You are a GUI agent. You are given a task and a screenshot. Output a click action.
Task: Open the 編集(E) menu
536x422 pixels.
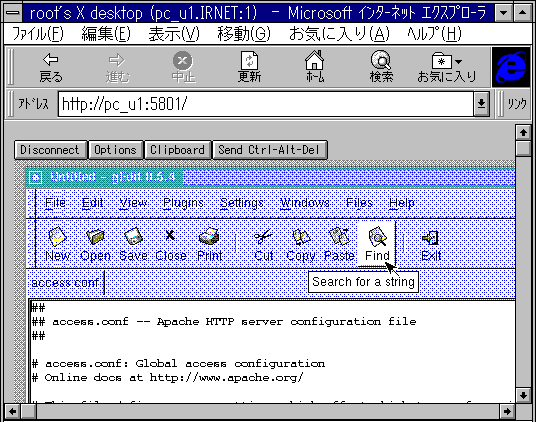(106, 33)
